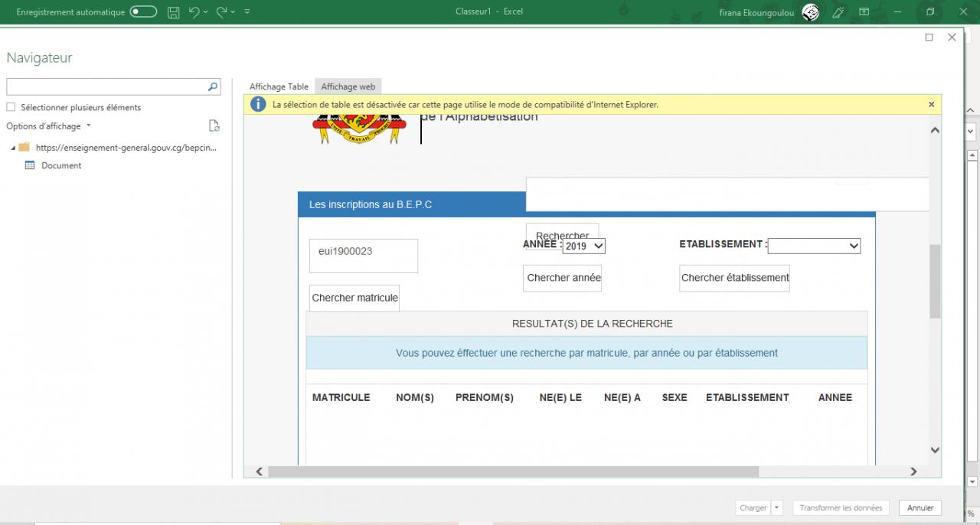Viewport: 980px width, 525px height.
Task: Click the Charger button
Action: click(x=753, y=507)
